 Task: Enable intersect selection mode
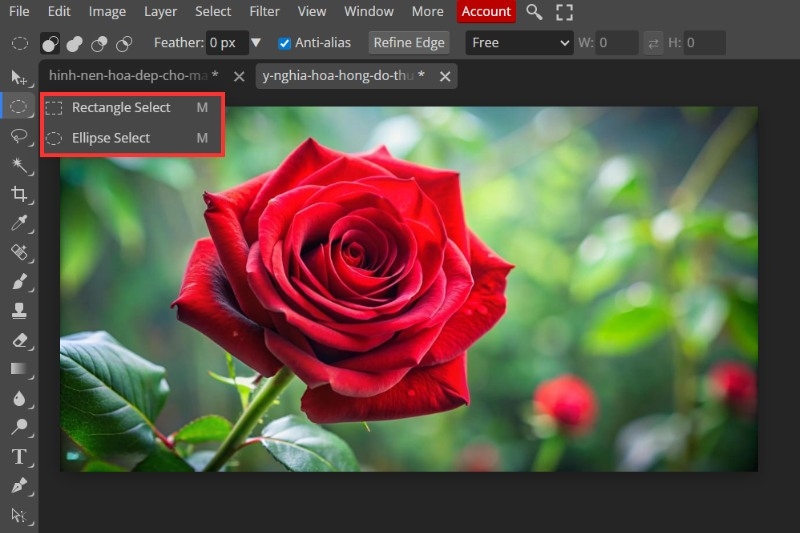(124, 43)
